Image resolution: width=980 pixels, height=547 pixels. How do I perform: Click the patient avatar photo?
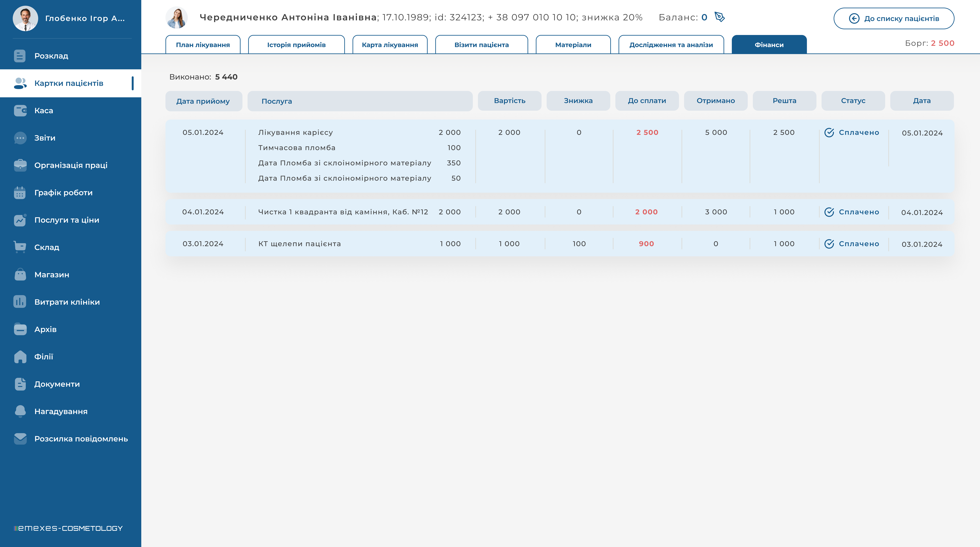click(x=177, y=18)
